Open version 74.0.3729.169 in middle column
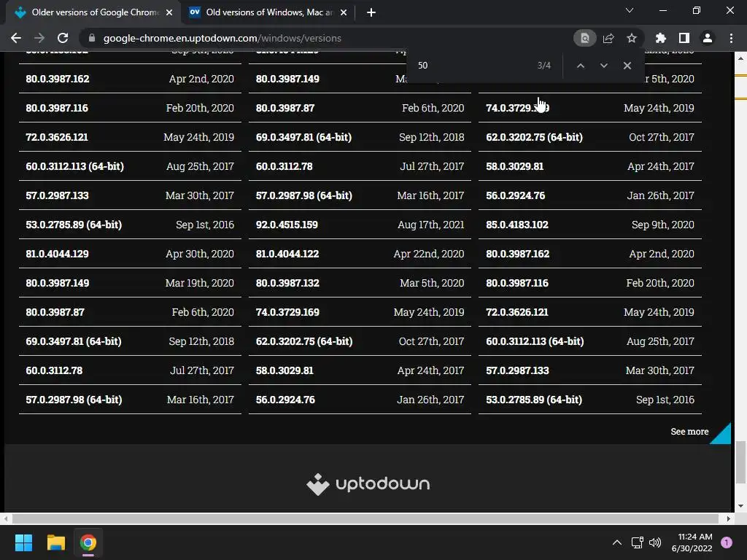The height and width of the screenshot is (560, 747). point(360,312)
